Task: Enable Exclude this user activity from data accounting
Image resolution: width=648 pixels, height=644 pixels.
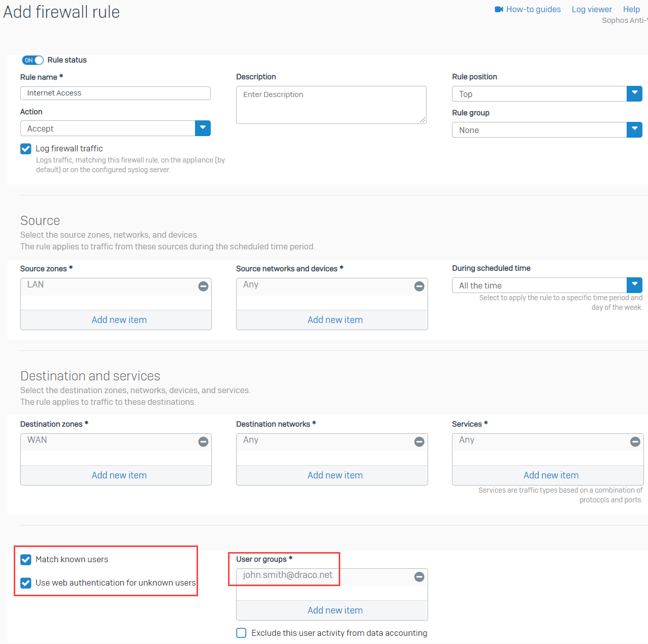Action: tap(241, 633)
